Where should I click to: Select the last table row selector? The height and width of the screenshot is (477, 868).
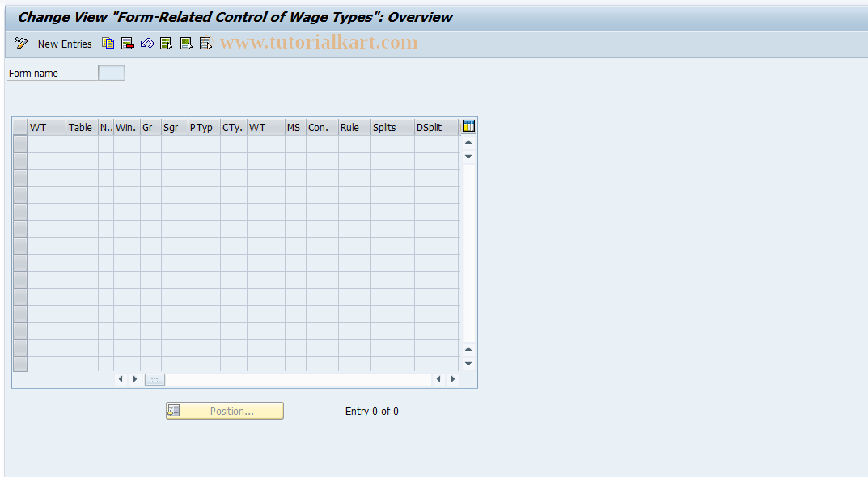point(20,364)
